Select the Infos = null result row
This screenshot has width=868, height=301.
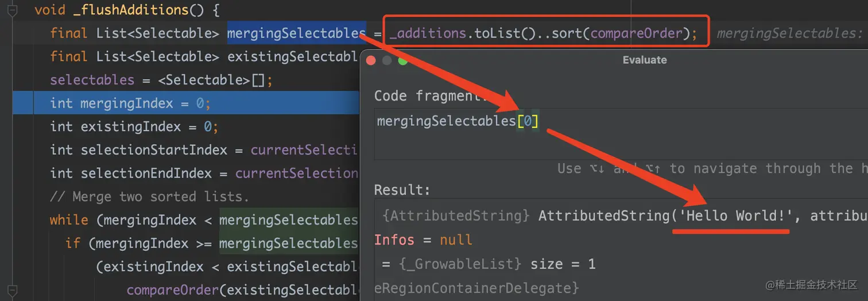(621, 240)
